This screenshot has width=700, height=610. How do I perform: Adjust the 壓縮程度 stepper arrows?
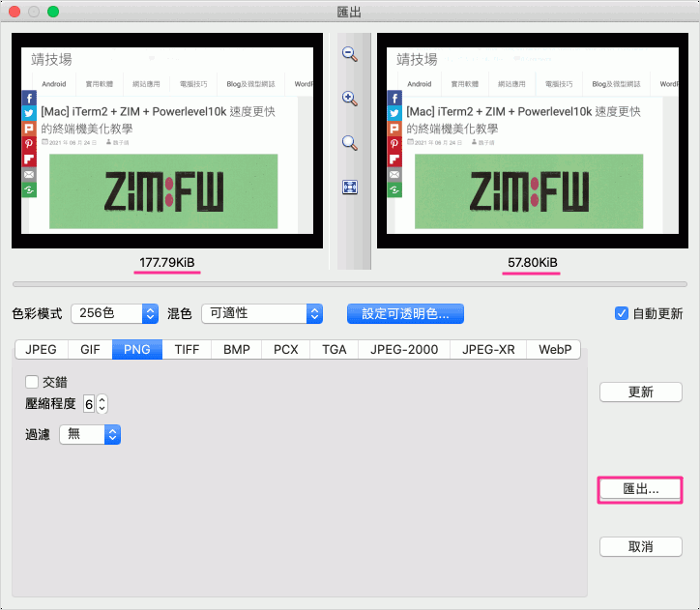click(x=102, y=404)
